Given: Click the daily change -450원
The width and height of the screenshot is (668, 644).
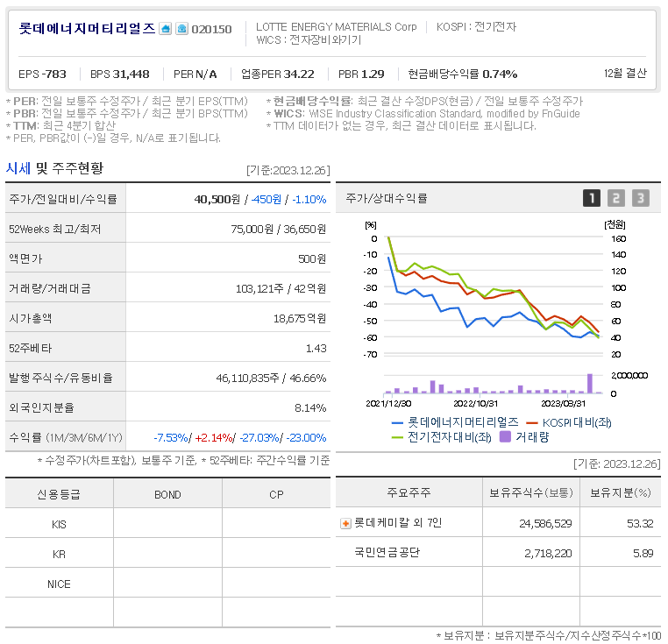Looking at the screenshot, I should coord(266,200).
